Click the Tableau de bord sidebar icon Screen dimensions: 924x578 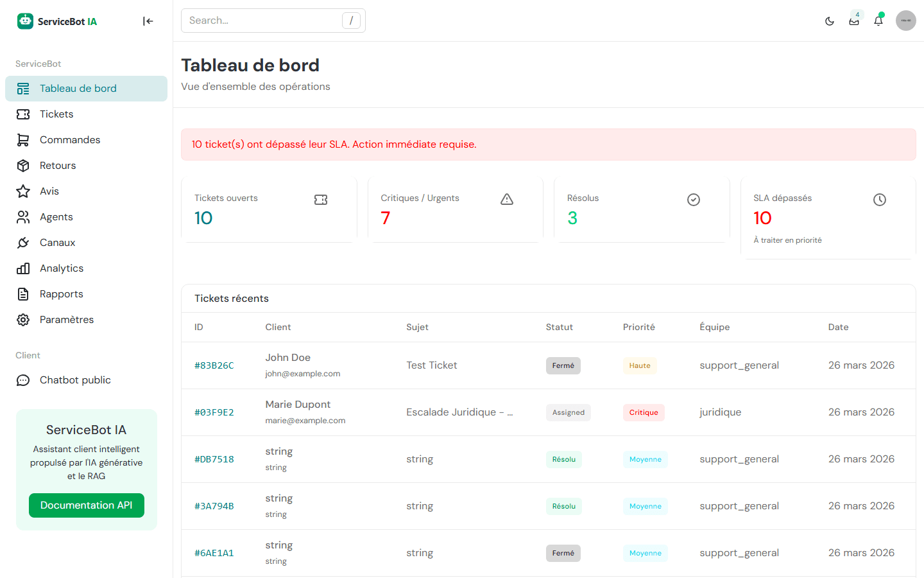[x=23, y=89]
